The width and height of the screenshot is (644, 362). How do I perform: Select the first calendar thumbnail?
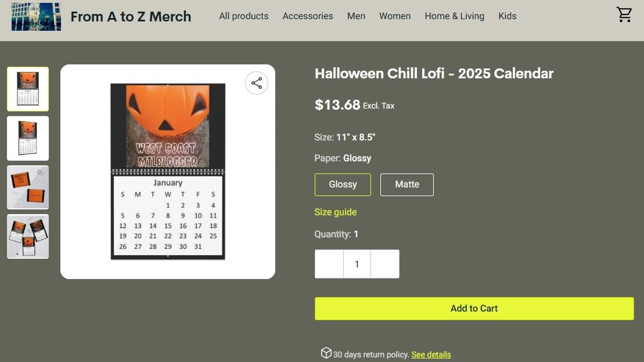pos(28,89)
